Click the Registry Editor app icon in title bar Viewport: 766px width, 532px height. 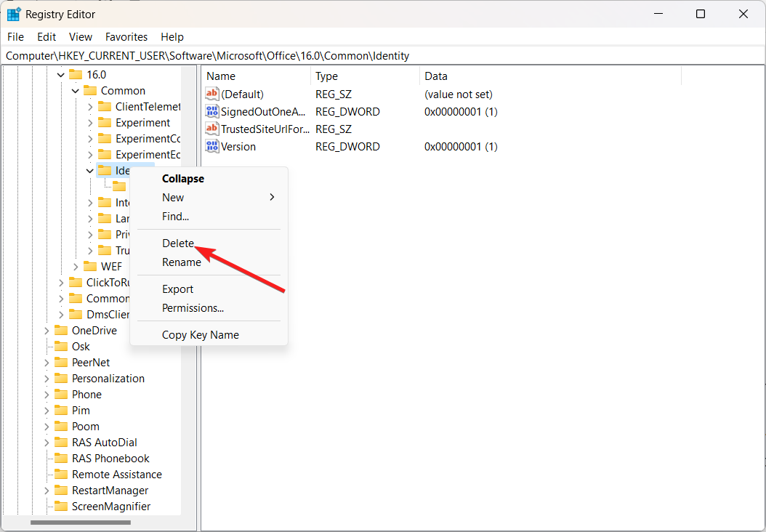coord(14,15)
